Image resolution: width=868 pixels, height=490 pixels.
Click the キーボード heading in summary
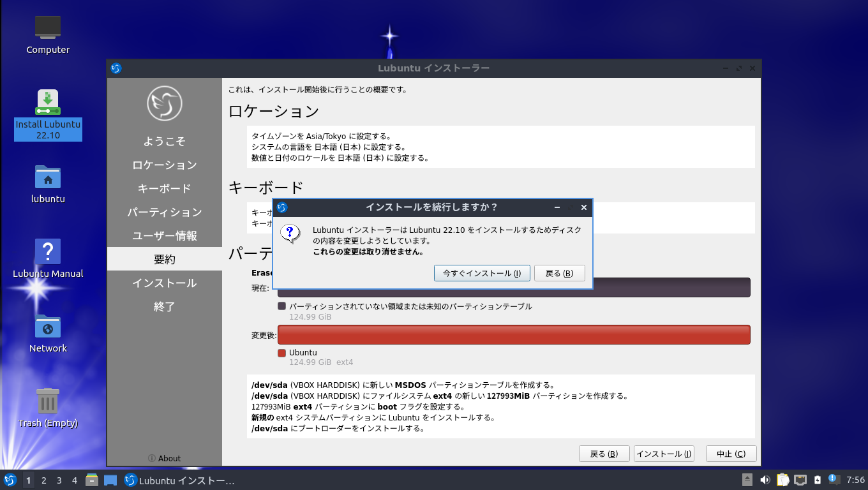pos(266,188)
